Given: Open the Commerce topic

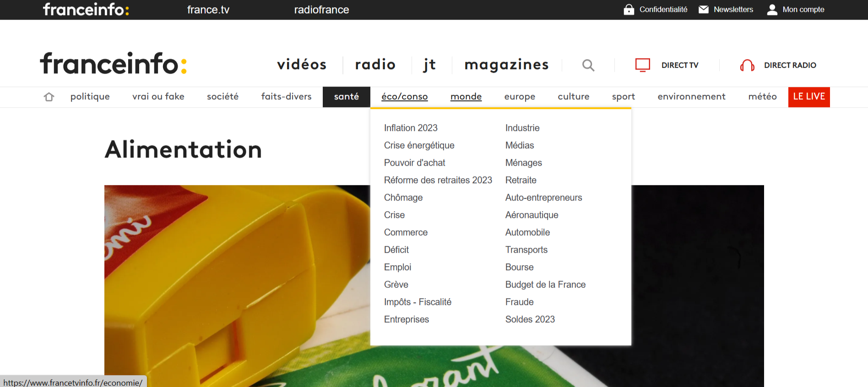Looking at the screenshot, I should point(406,232).
